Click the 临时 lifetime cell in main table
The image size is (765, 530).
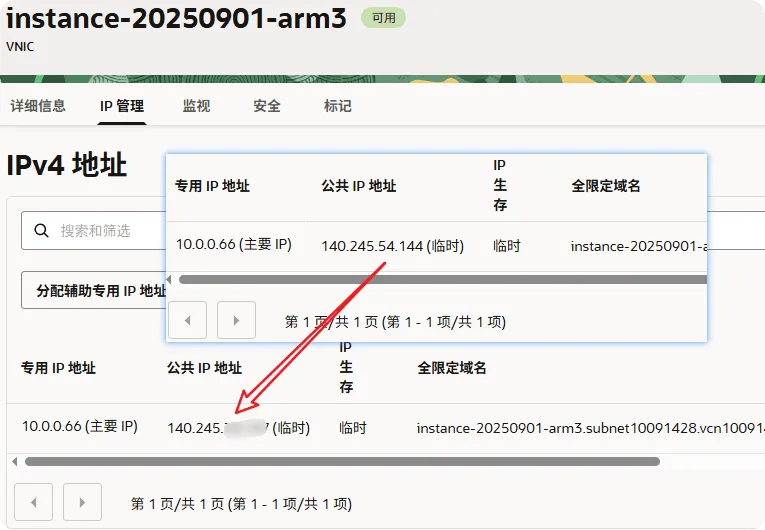[353, 428]
